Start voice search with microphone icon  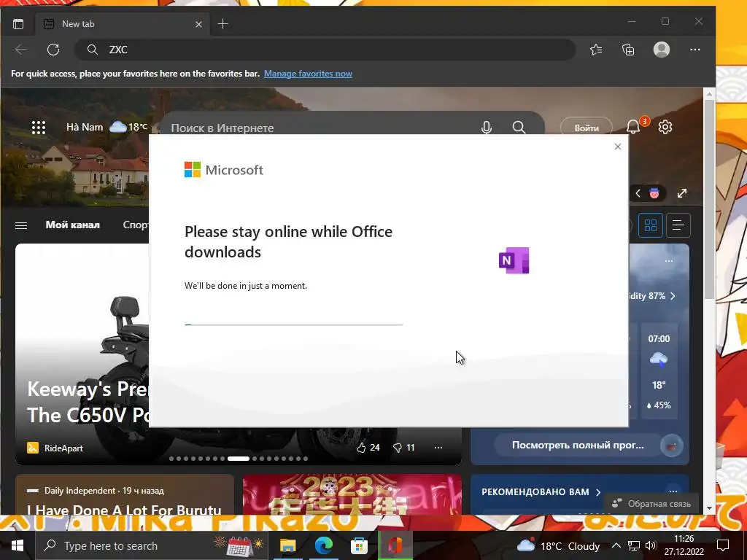pos(487,127)
